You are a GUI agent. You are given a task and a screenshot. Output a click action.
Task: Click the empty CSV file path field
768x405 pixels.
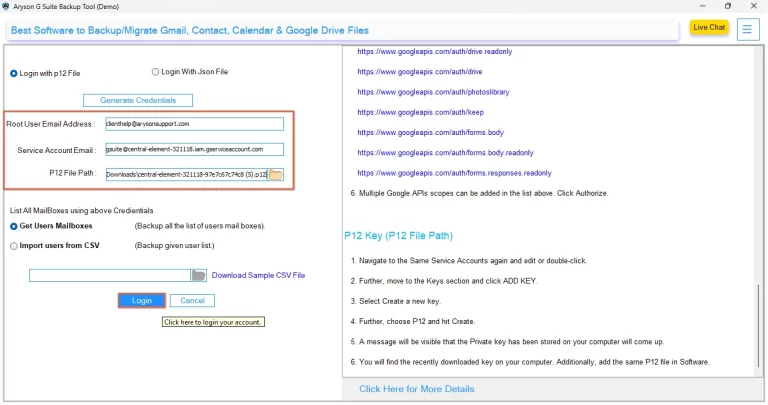pyautogui.click(x=110, y=275)
